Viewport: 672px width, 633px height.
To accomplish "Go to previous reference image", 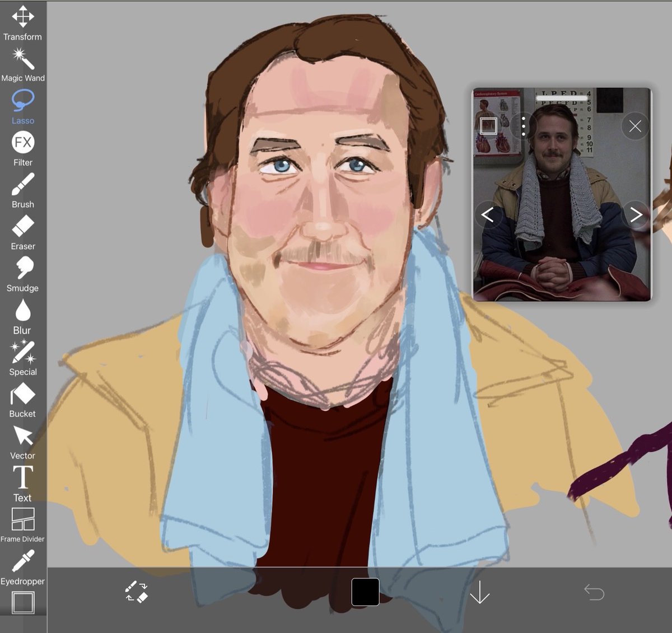I will [x=487, y=214].
